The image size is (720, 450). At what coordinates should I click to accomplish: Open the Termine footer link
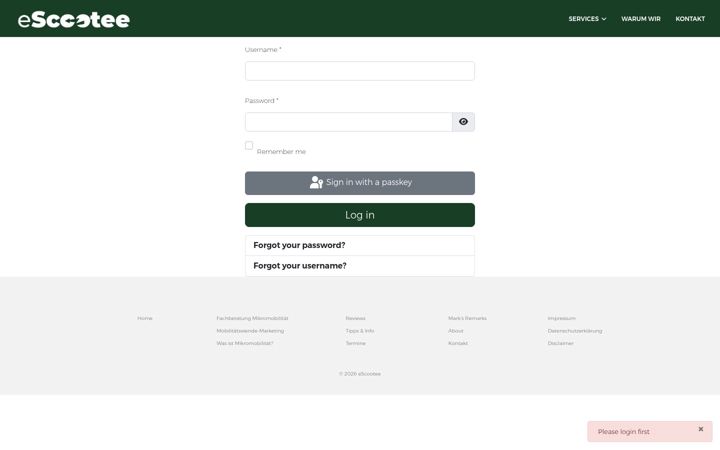(355, 343)
